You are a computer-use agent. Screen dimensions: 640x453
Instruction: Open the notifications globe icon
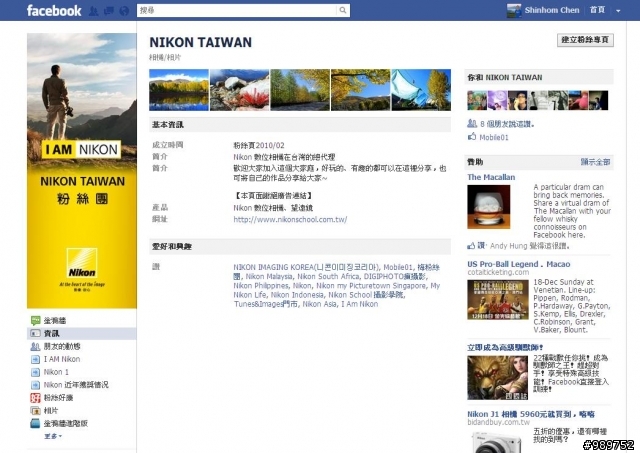(x=124, y=11)
